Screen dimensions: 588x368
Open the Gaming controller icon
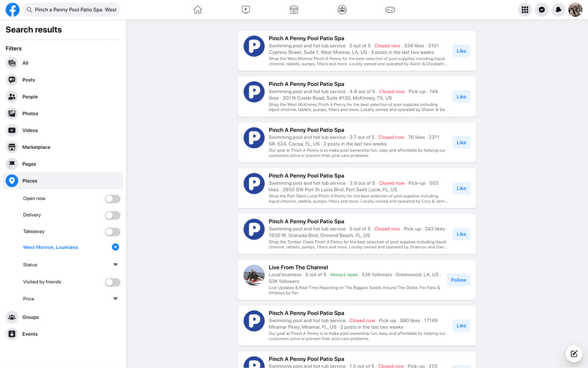click(x=390, y=10)
